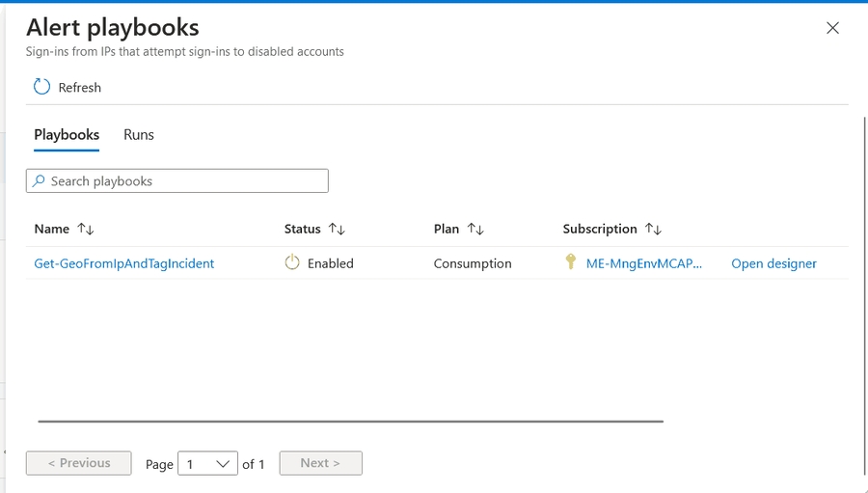Click the Enabled power status icon
Viewport: 868px width, 493px height.
(292, 262)
